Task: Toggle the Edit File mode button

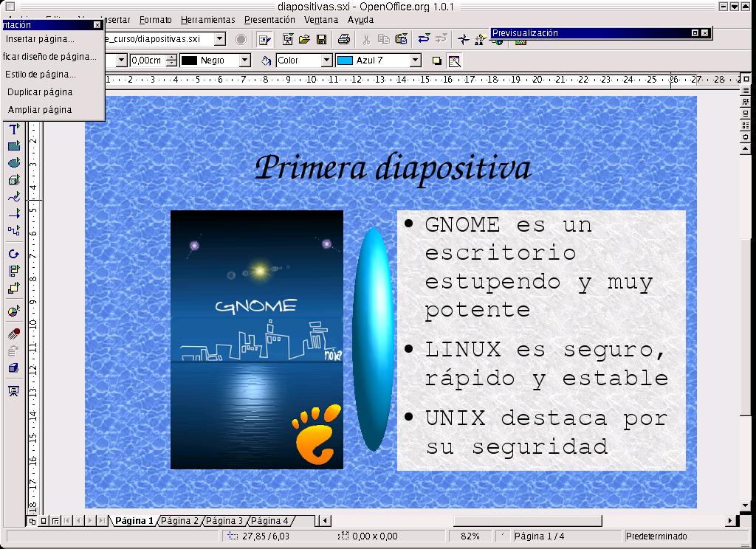Action: point(264,39)
